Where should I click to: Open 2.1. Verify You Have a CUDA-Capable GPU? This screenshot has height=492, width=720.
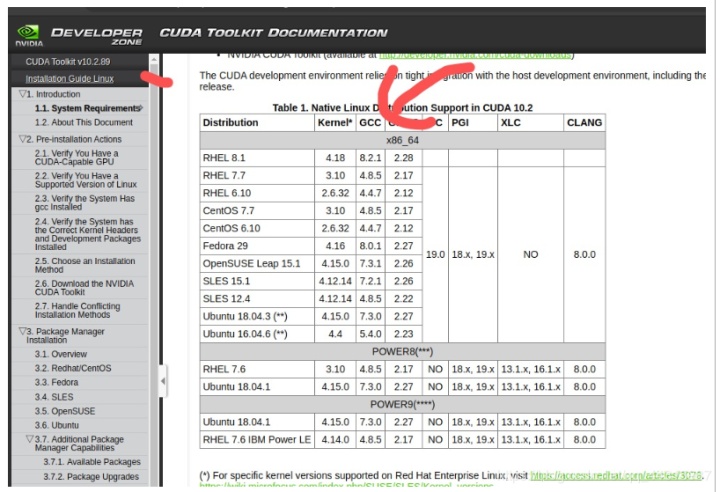coord(76,158)
